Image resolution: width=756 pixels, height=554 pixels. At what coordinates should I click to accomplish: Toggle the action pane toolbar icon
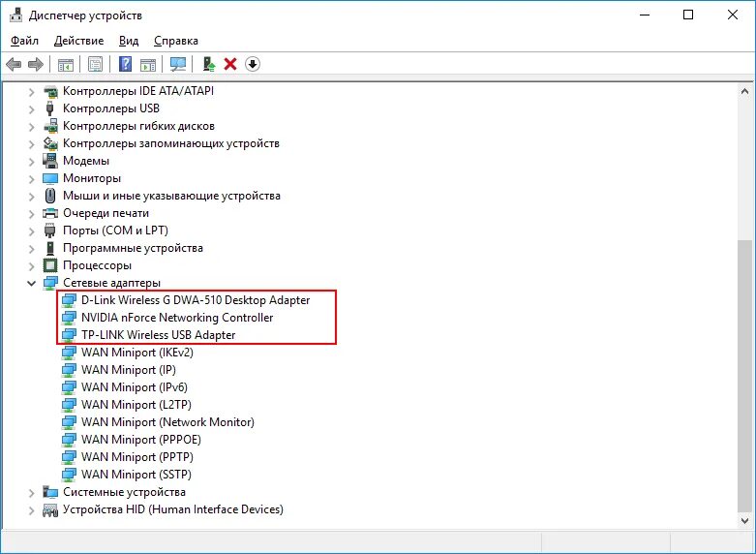148,64
